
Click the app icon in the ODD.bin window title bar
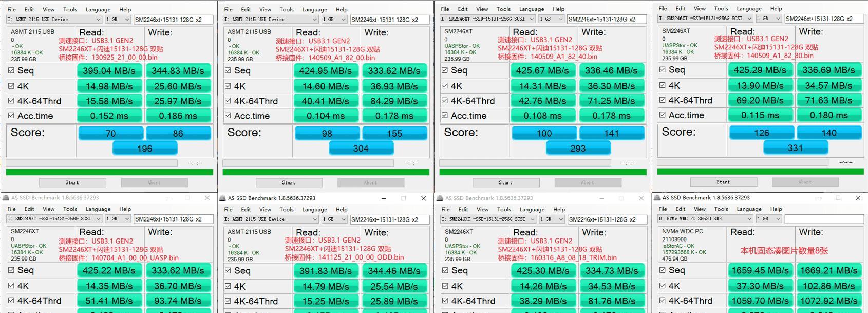click(x=222, y=198)
